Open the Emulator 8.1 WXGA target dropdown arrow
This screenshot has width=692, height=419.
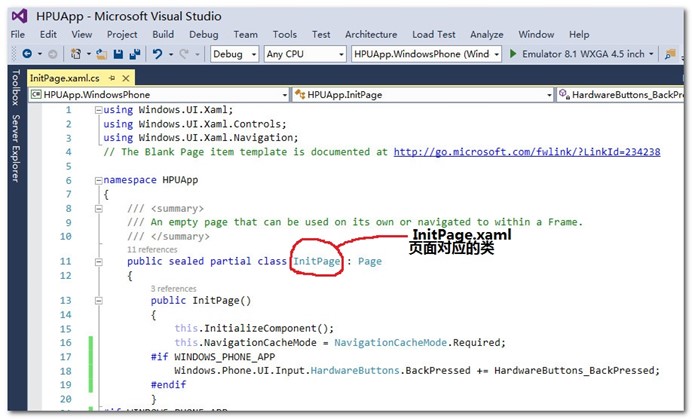coord(651,54)
